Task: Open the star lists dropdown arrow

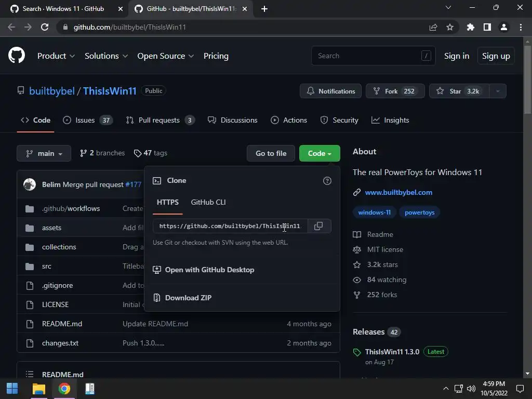Action: click(x=498, y=91)
